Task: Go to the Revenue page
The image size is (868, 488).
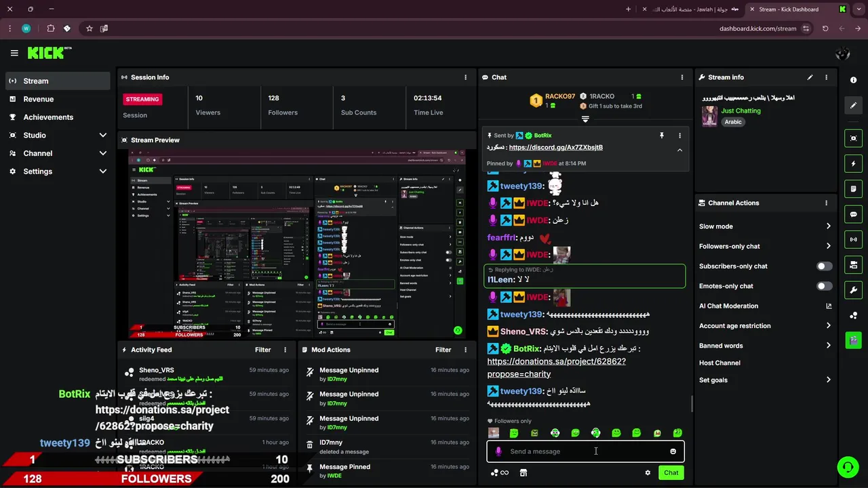Action: pyautogui.click(x=58, y=99)
